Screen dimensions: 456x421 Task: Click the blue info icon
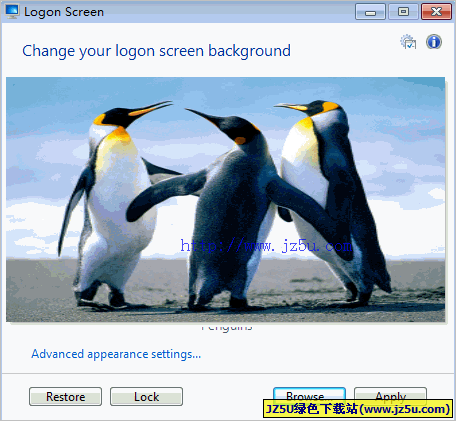click(434, 42)
